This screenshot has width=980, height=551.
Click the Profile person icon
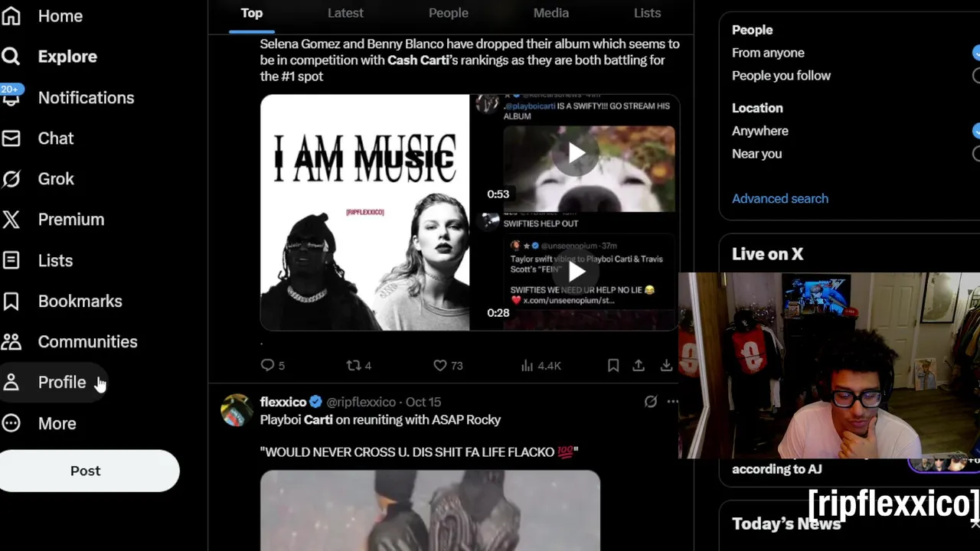pyautogui.click(x=11, y=382)
